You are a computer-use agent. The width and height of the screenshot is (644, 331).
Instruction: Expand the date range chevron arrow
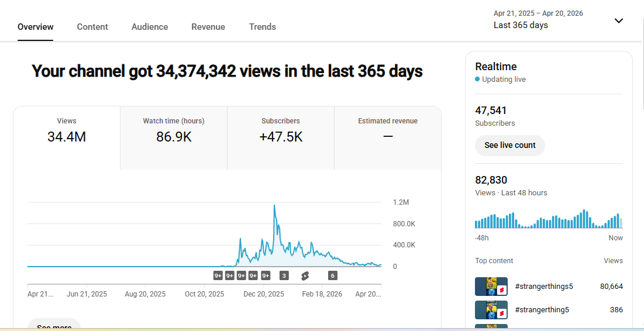point(618,21)
